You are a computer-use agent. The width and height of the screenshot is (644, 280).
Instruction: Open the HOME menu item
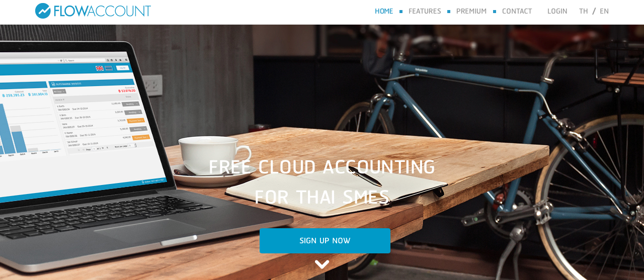[384, 11]
